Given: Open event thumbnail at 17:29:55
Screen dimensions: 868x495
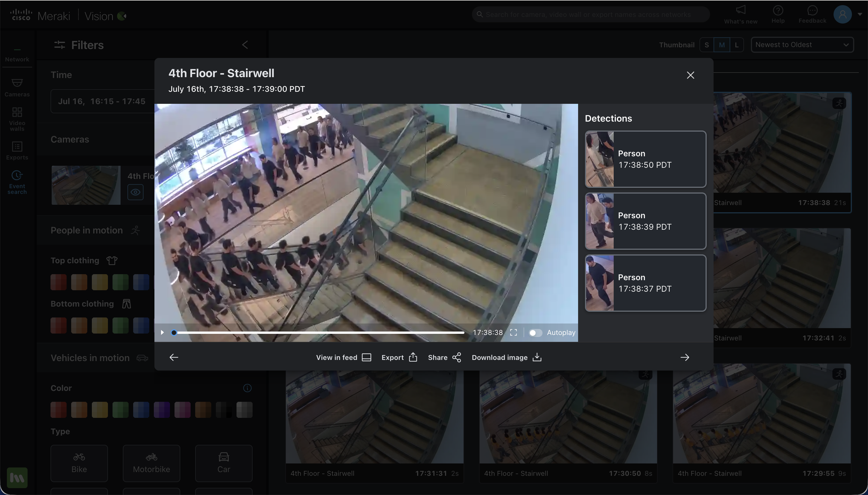Looking at the screenshot, I should 762,424.
